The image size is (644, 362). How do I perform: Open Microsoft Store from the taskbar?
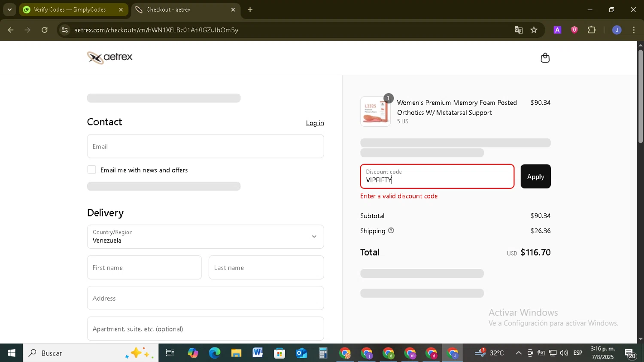click(279, 353)
